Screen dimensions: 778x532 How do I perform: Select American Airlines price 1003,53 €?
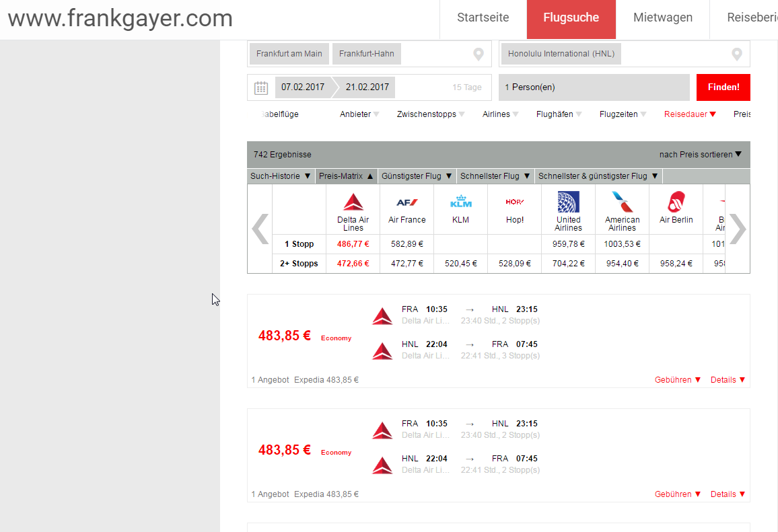[623, 244]
